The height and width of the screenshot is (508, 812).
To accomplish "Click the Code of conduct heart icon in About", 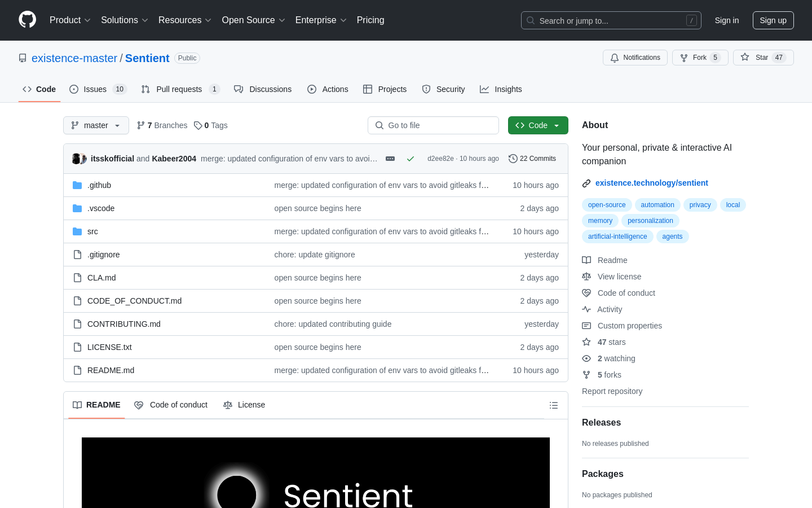I will point(586,293).
